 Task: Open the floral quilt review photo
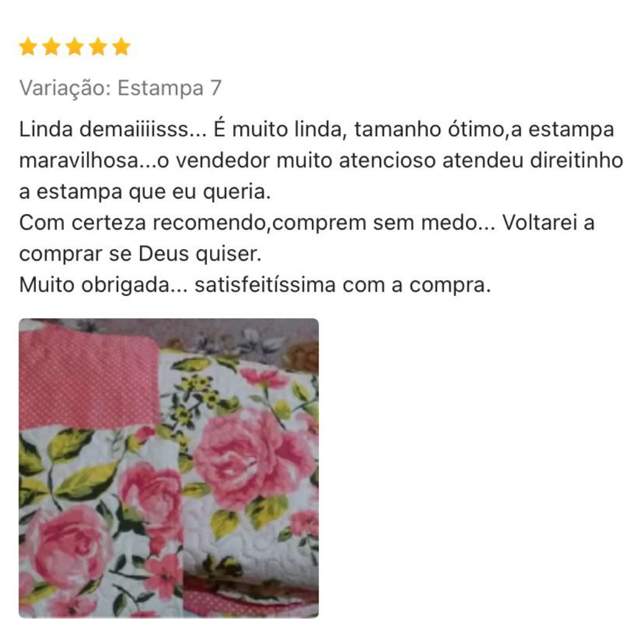click(169, 468)
